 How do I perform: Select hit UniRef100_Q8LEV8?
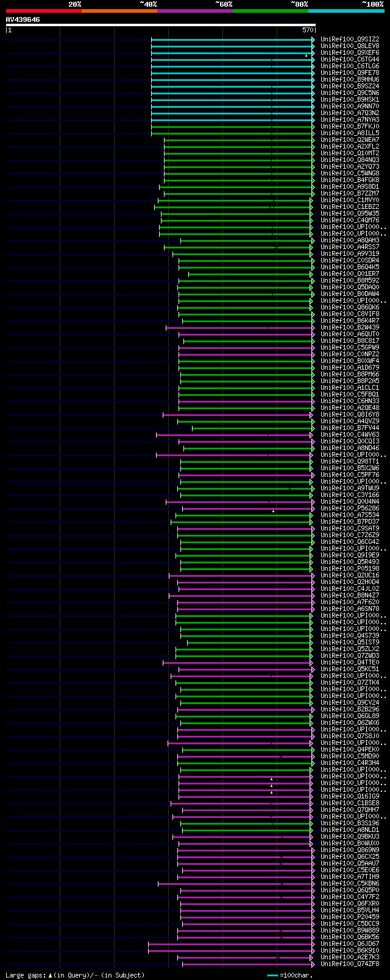pos(350,46)
